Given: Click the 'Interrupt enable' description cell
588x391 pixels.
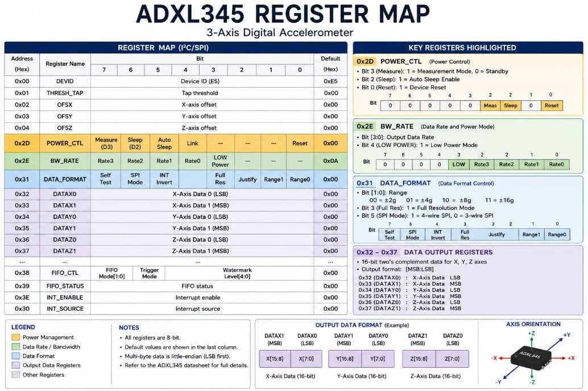Looking at the screenshot, I should (202, 297).
